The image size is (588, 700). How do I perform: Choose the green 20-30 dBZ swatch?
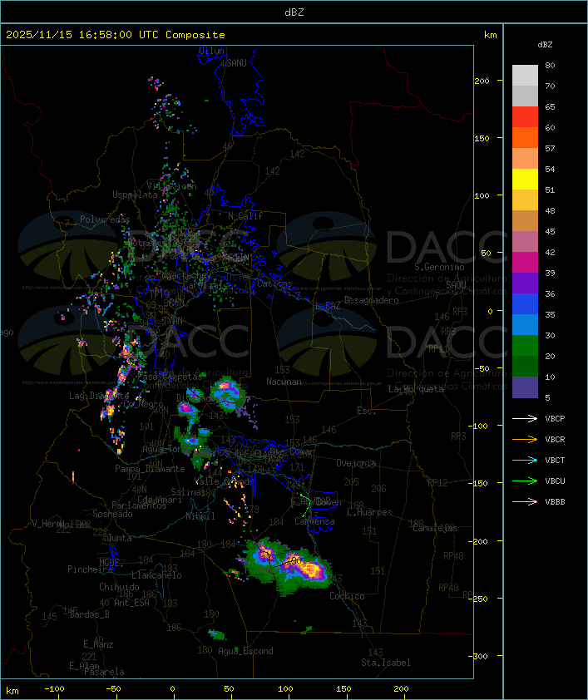(525, 345)
